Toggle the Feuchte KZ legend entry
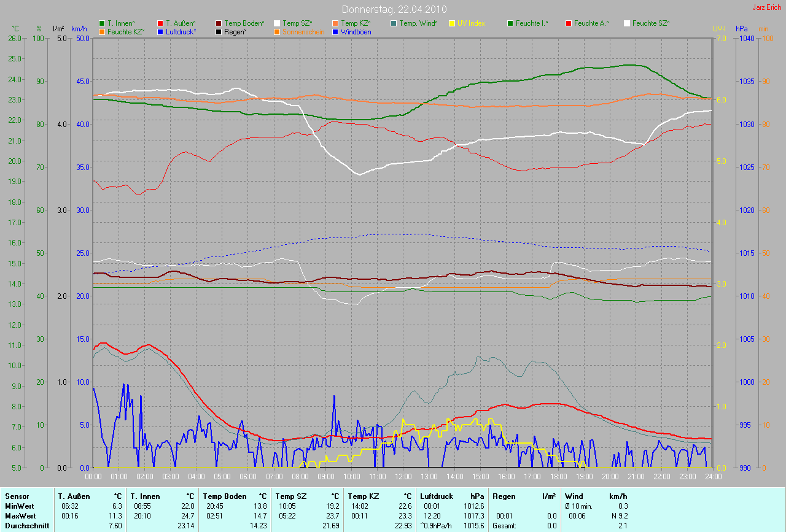Screen dimensions: 786x532 pyautogui.click(x=125, y=32)
